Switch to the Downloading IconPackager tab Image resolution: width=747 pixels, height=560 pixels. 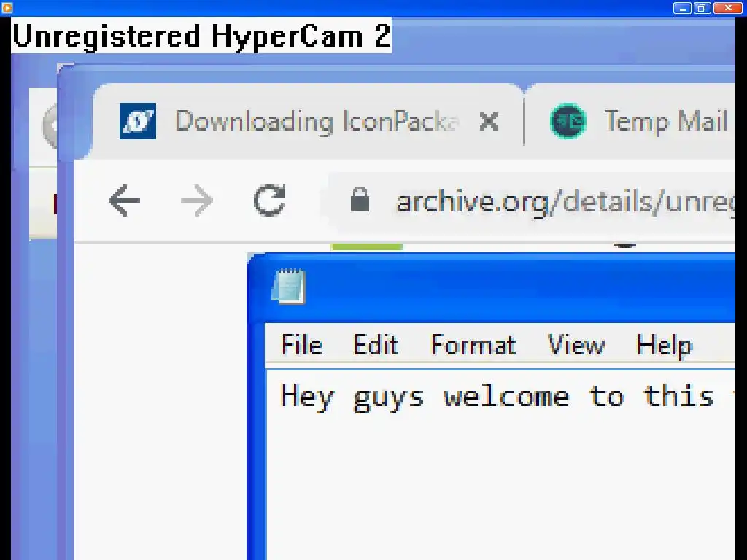point(307,122)
